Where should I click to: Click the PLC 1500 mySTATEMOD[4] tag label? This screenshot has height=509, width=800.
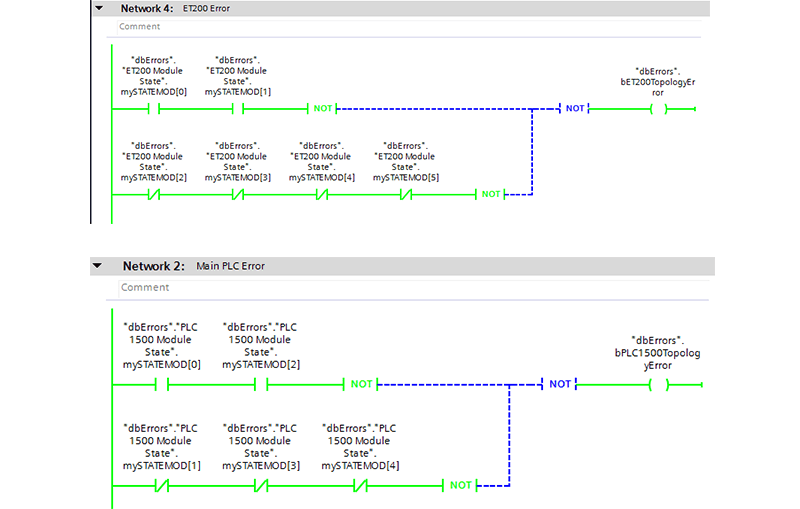click(360, 447)
